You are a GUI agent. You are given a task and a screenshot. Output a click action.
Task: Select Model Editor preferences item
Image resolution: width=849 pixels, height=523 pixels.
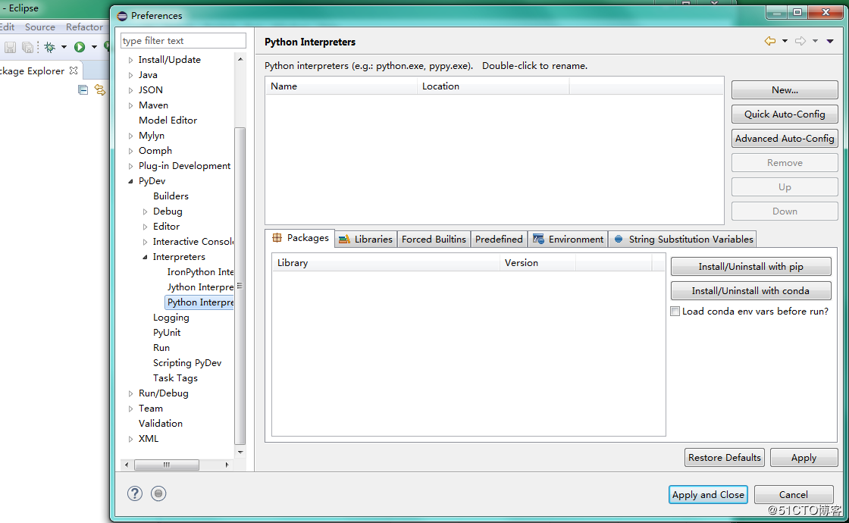168,120
